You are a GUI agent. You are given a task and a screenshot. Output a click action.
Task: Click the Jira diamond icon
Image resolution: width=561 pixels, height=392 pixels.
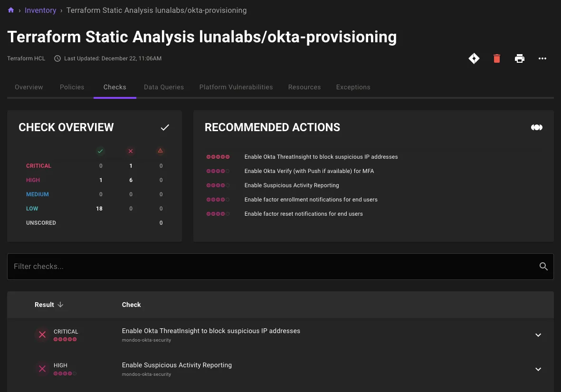pos(474,58)
